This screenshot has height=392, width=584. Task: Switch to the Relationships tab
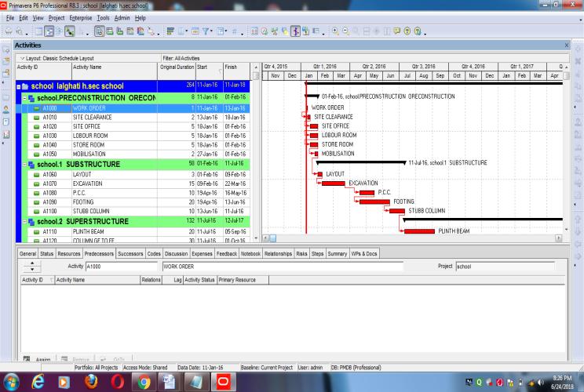[x=278, y=254]
